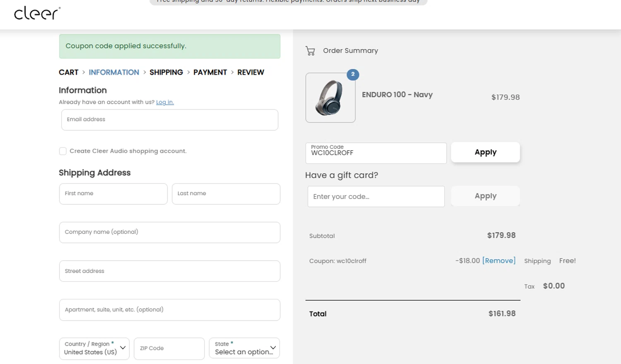Viewport: 621px width, 364px height.
Task: Focus the First name field
Action: 113,194
